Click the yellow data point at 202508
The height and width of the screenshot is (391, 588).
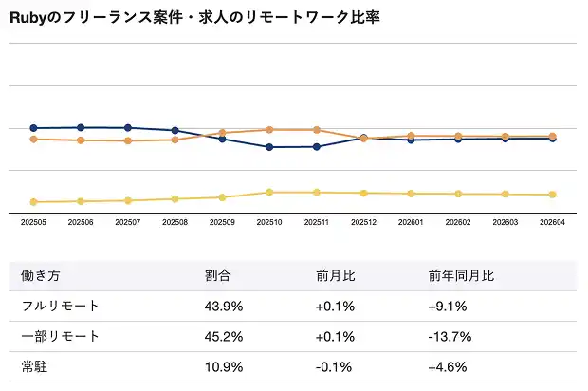pos(175,198)
